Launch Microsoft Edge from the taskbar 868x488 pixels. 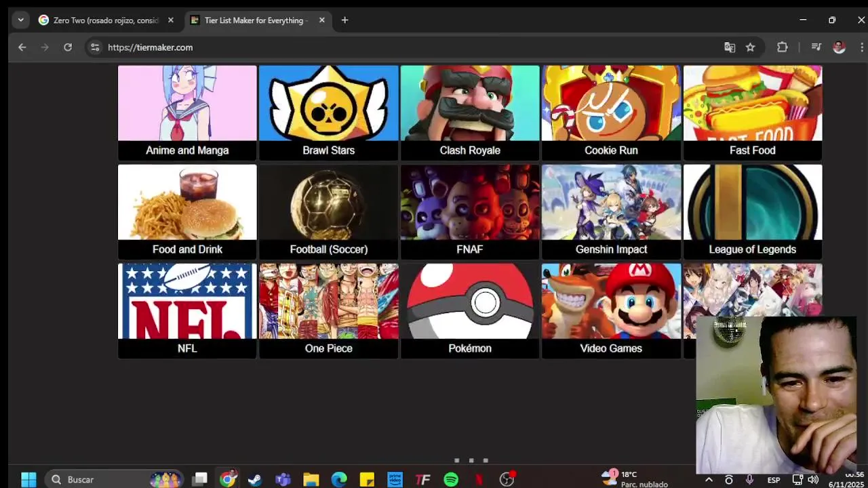coord(339,480)
